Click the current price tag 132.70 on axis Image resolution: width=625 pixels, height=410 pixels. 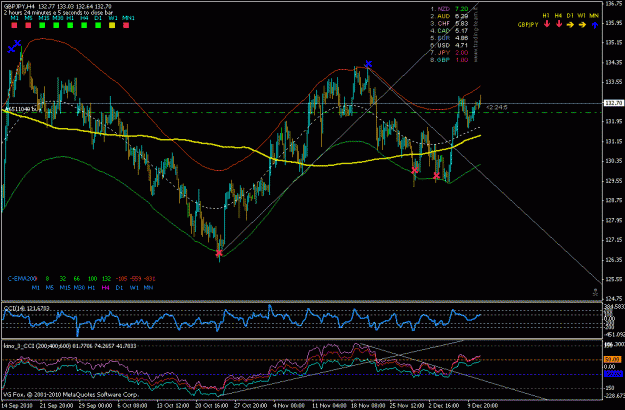click(614, 103)
